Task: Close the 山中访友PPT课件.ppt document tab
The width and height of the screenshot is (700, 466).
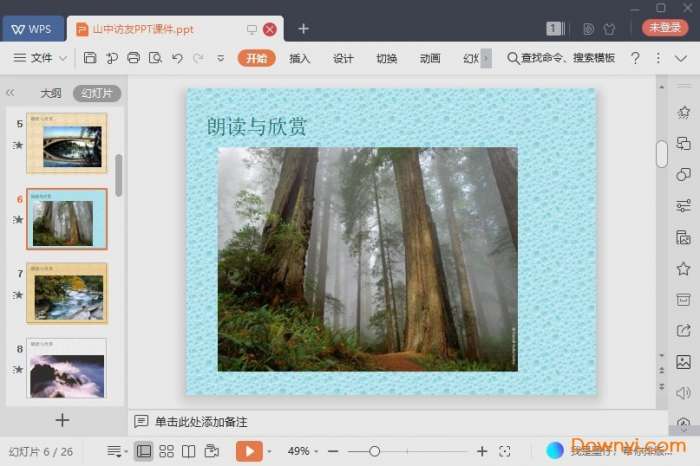Action: (270, 29)
